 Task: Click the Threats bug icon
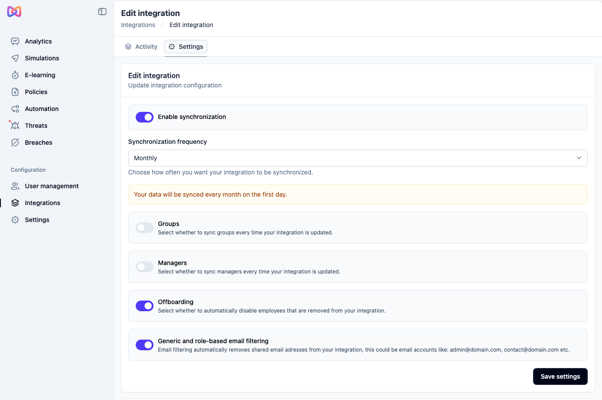coord(15,126)
